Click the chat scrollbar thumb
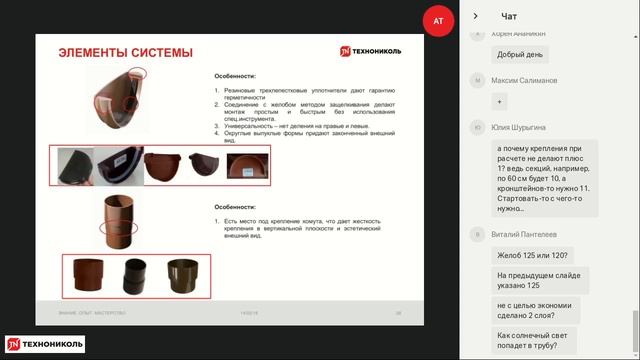640x360 pixels. point(635,332)
